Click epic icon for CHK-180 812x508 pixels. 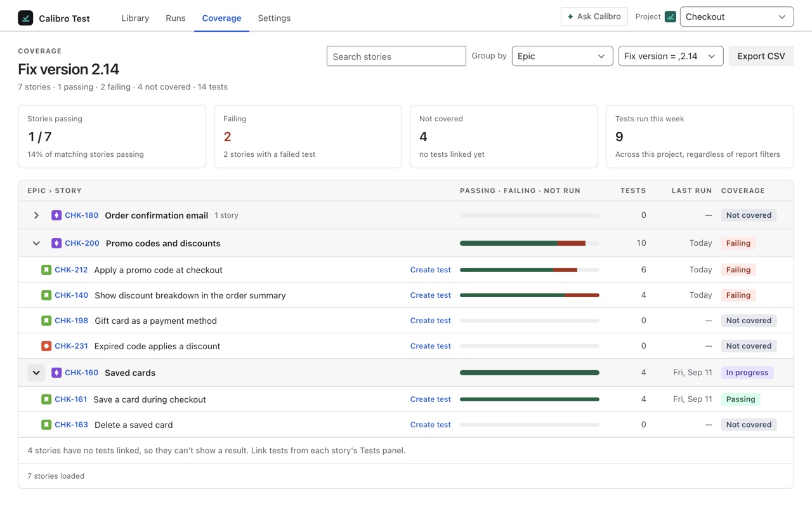coord(56,215)
